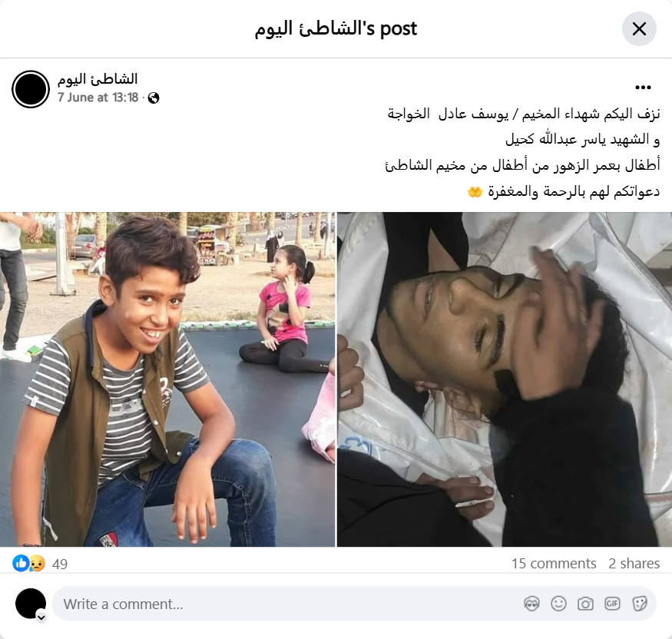Viewport: 672px width, 639px height.
Task: Open the الشاطئ اليوم page name
Action: point(98,79)
